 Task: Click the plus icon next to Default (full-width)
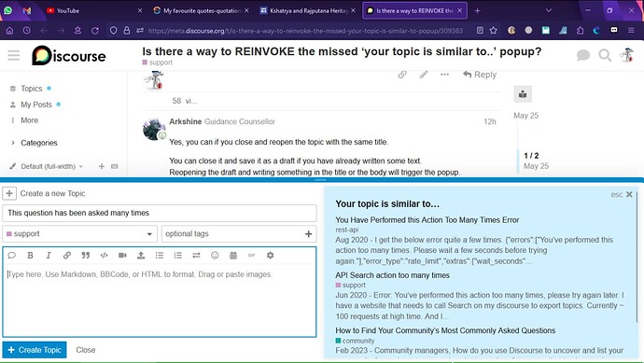[102, 166]
